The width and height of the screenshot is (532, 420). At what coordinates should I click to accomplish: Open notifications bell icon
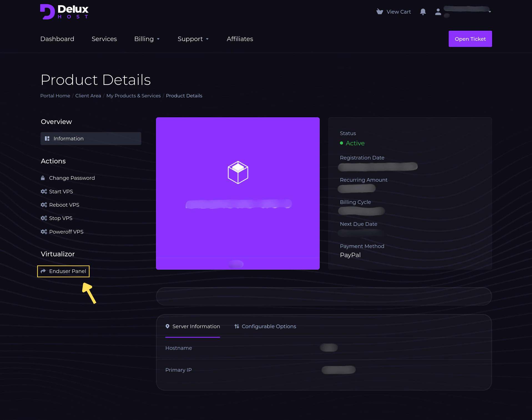tap(423, 12)
